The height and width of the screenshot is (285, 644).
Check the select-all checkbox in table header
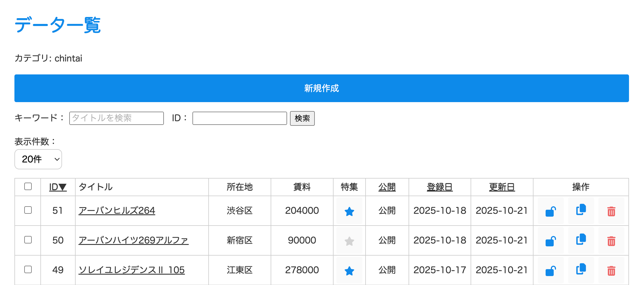pyautogui.click(x=28, y=186)
